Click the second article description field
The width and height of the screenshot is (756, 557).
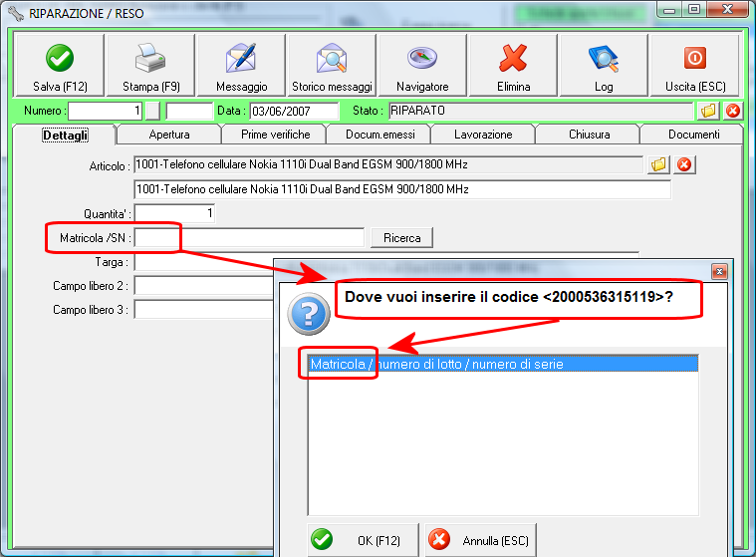[402, 189]
